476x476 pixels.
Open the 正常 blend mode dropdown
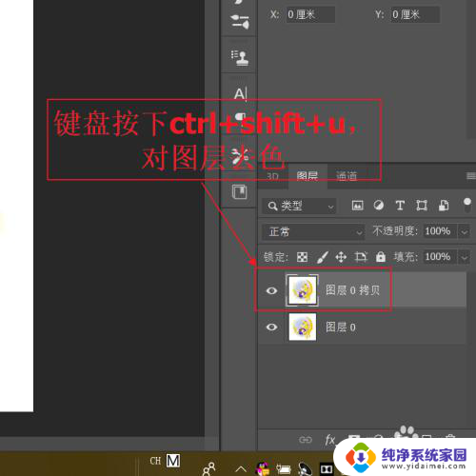tap(313, 231)
